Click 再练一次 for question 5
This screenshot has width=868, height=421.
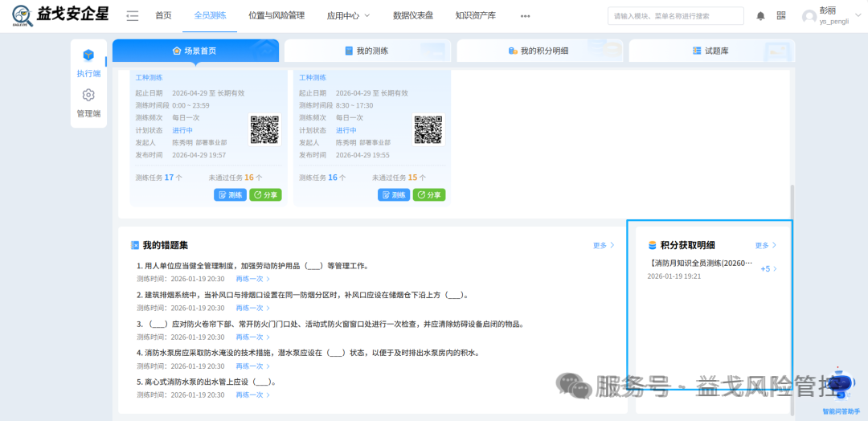click(x=253, y=395)
